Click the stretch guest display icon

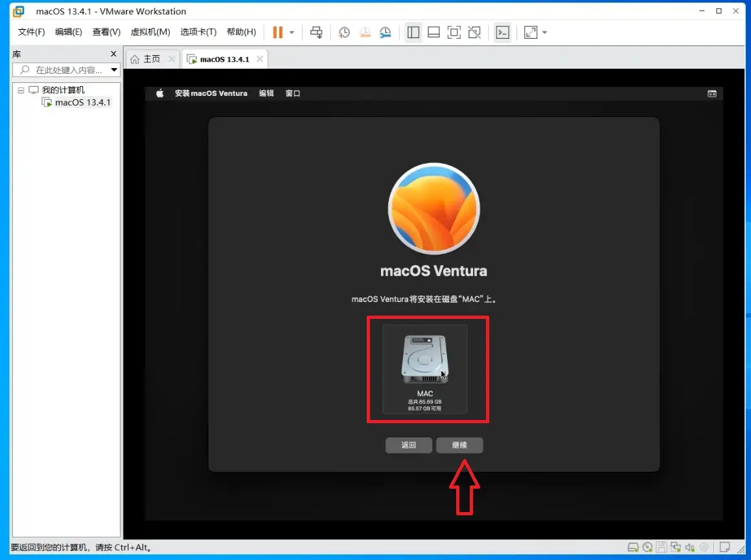(x=531, y=32)
